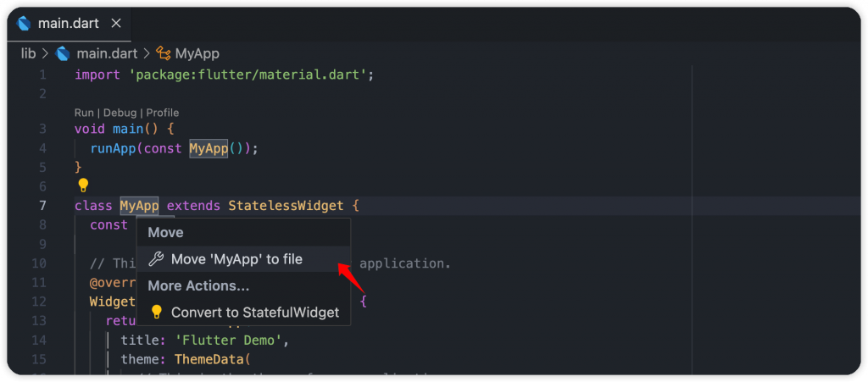Screen dimensions: 868x382
Task: Click MyApp in the runApp call
Action: click(x=209, y=149)
